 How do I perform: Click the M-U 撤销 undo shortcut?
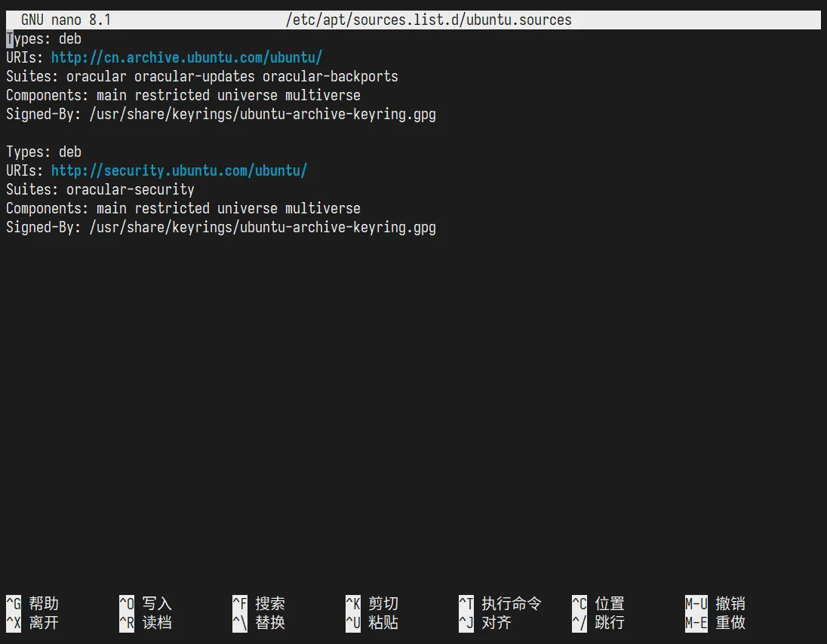[715, 603]
